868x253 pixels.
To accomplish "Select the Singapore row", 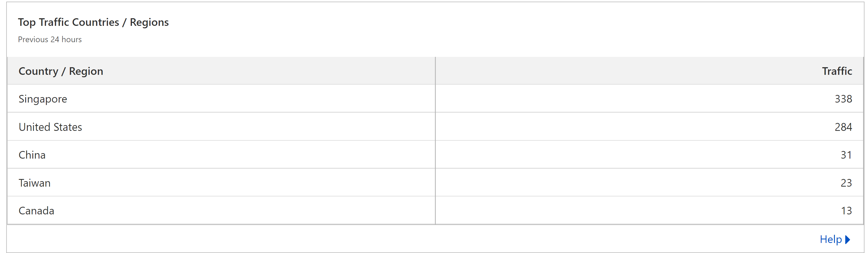I will (435, 98).
